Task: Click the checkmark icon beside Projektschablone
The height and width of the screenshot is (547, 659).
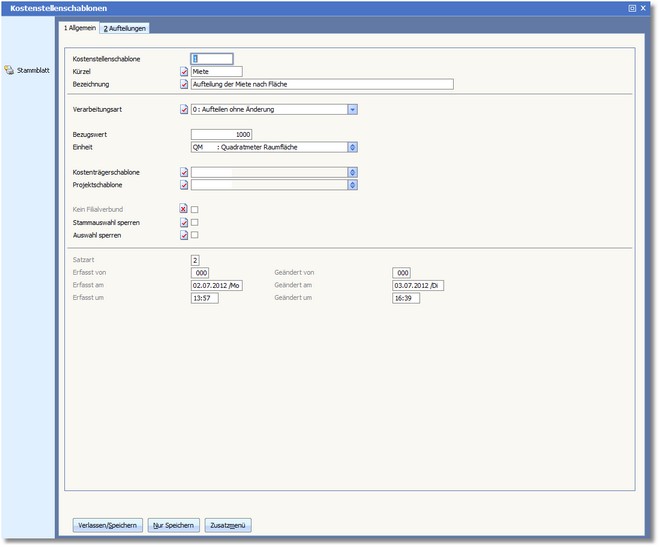Action: pyautogui.click(x=184, y=185)
